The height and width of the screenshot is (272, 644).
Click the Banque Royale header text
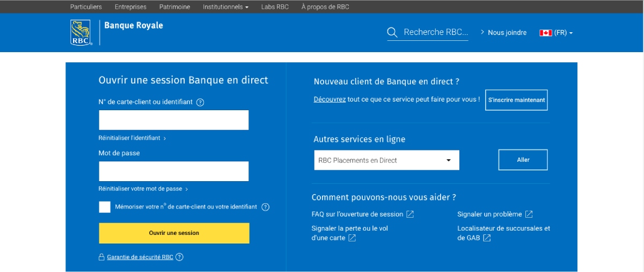click(134, 25)
